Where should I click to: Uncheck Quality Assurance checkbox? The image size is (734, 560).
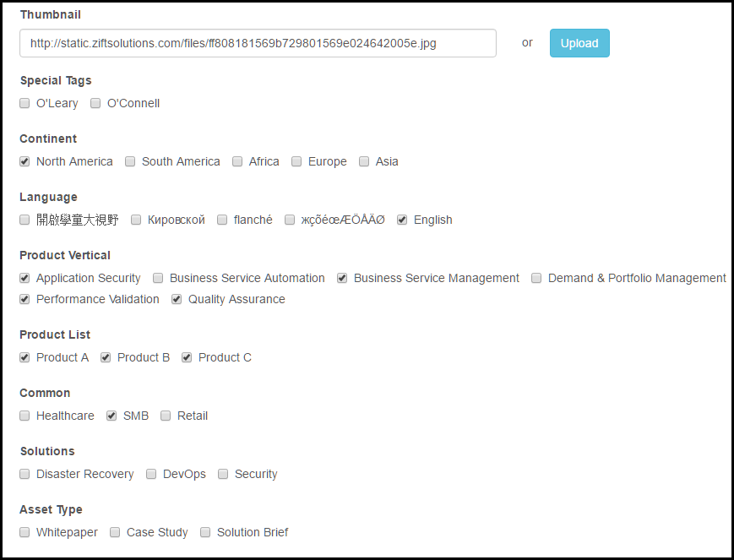click(177, 299)
